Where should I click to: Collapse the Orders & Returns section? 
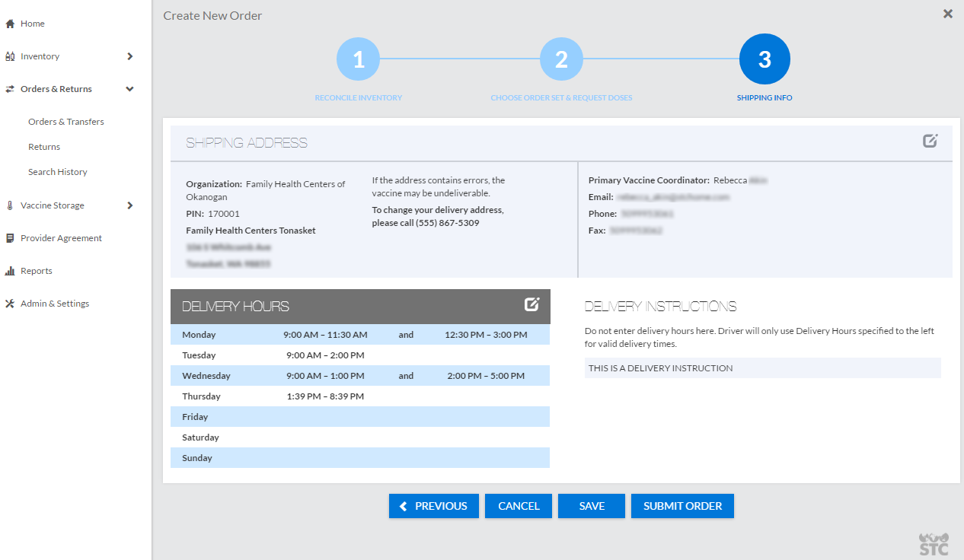pyautogui.click(x=129, y=88)
